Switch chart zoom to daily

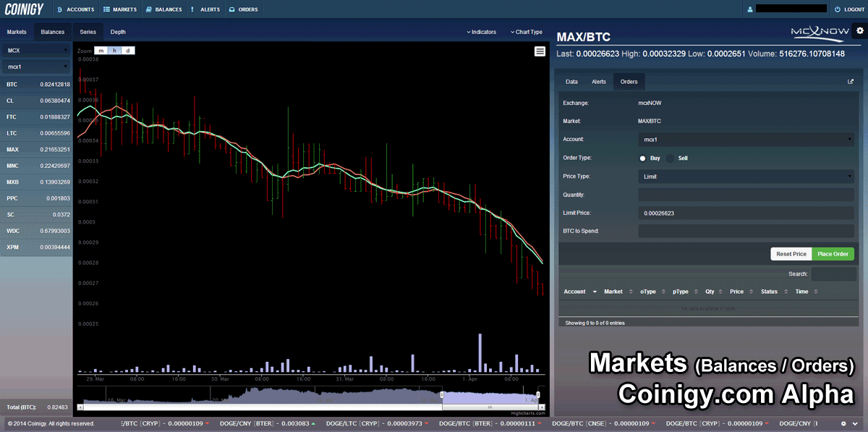tap(127, 50)
